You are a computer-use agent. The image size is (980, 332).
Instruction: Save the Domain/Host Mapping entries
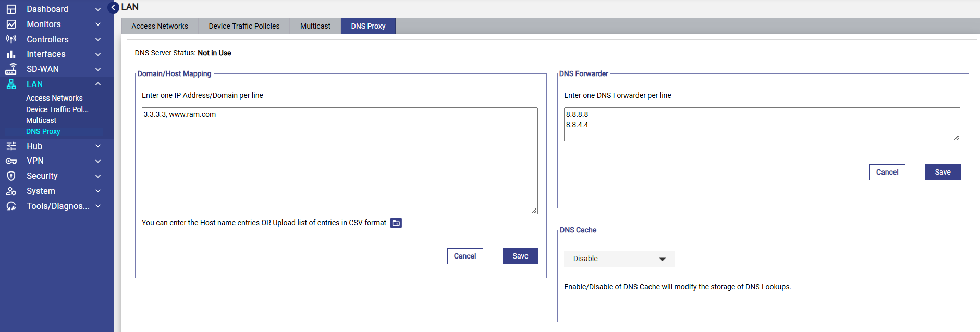click(520, 256)
